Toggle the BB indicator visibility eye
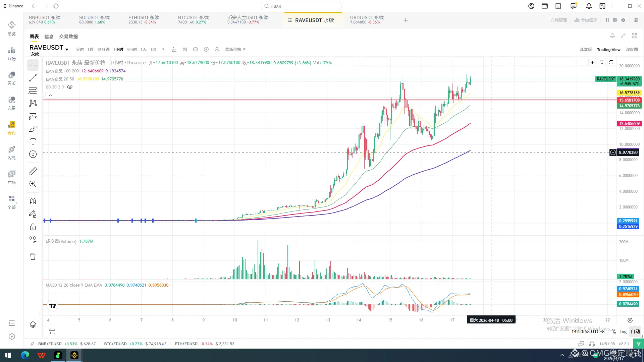The image size is (644, 362). click(70, 87)
